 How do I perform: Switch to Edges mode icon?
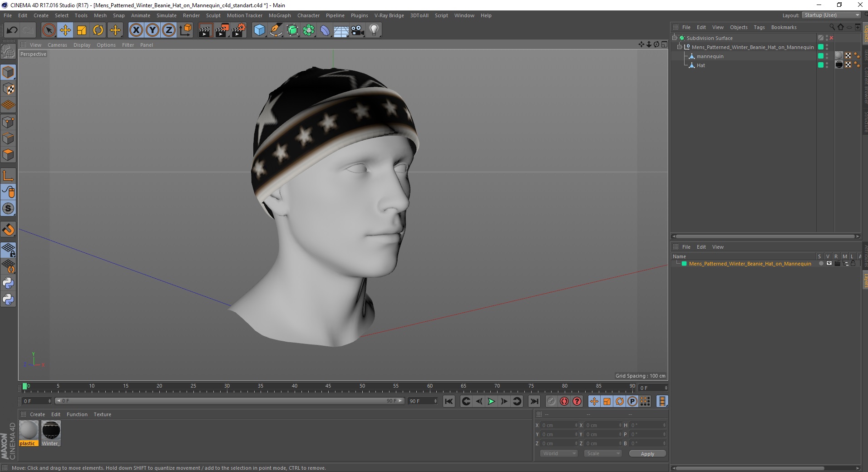coord(8,138)
